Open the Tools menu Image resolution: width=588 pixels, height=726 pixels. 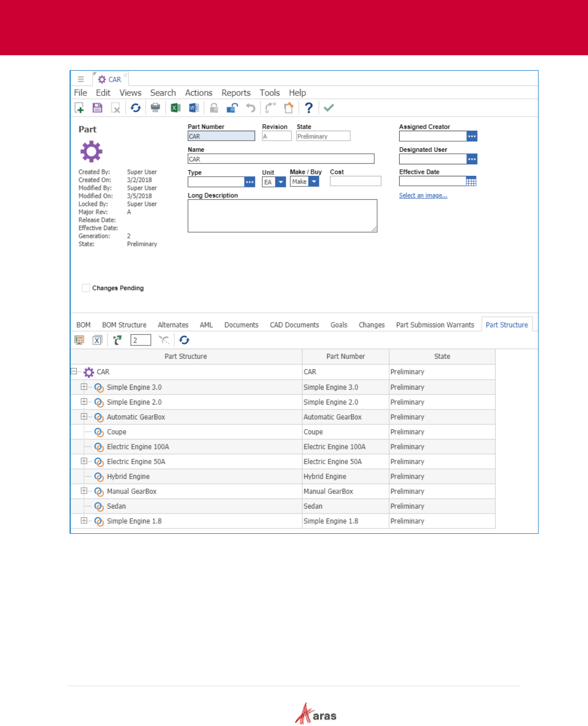point(270,93)
